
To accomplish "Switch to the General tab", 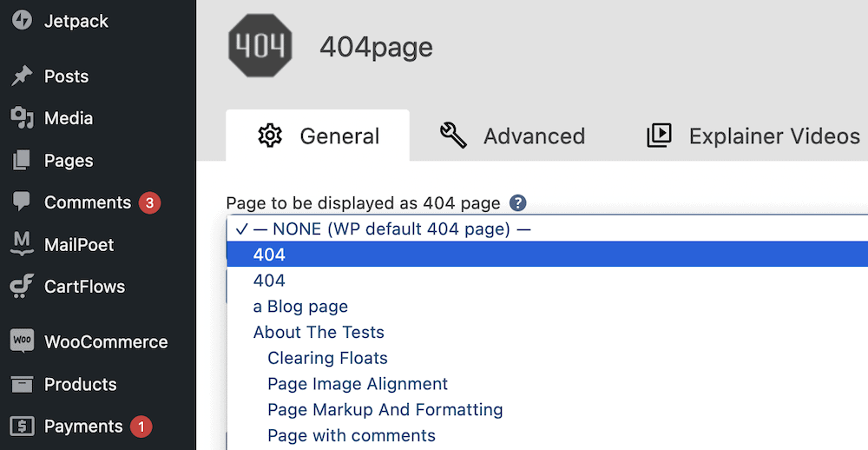I will 318,136.
